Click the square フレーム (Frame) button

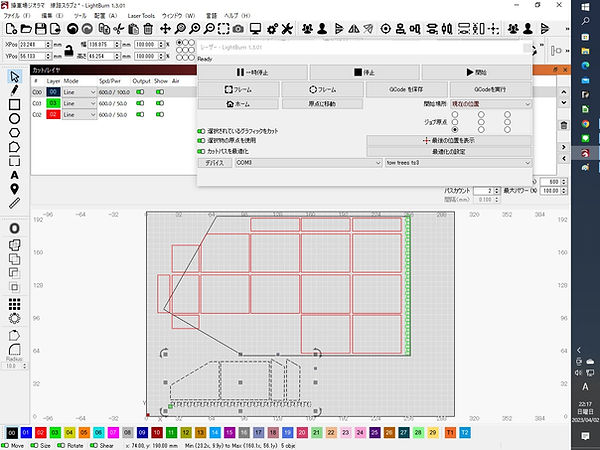tap(238, 90)
